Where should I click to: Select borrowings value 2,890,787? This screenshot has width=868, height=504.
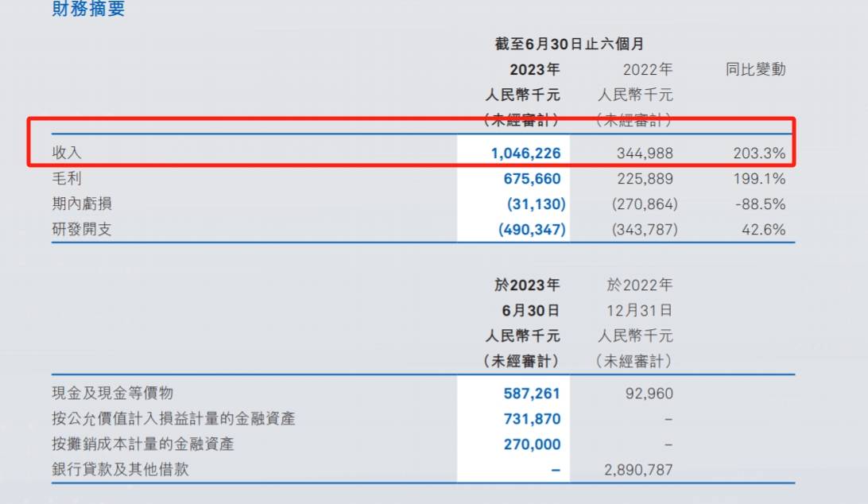(638, 471)
